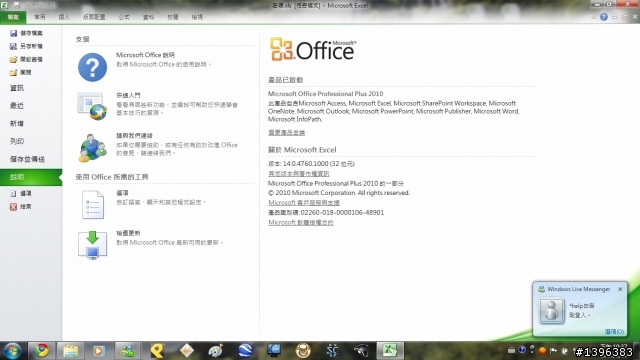Open the 校閱 (Review) ribbon tab
640x360 pixels.
(173, 17)
